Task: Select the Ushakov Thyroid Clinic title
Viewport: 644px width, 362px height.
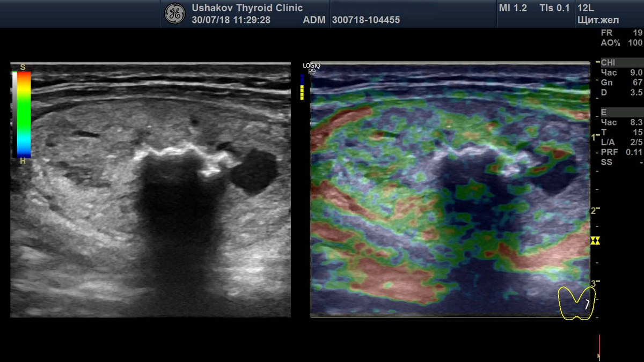Action: click(247, 8)
